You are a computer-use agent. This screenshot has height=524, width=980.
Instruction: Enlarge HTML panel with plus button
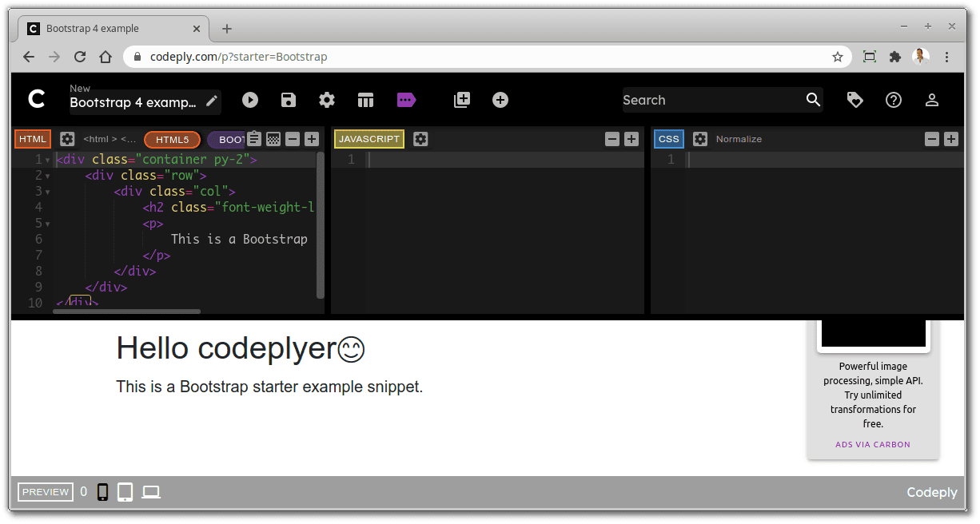click(312, 139)
